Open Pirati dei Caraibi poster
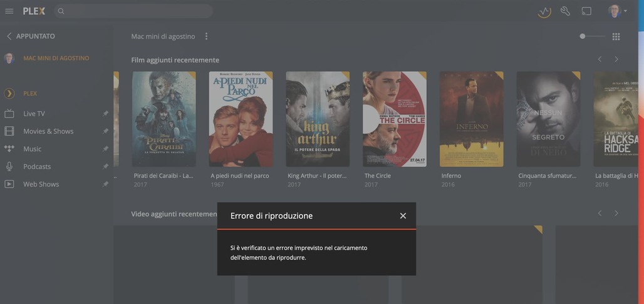644x304 pixels. (164, 119)
